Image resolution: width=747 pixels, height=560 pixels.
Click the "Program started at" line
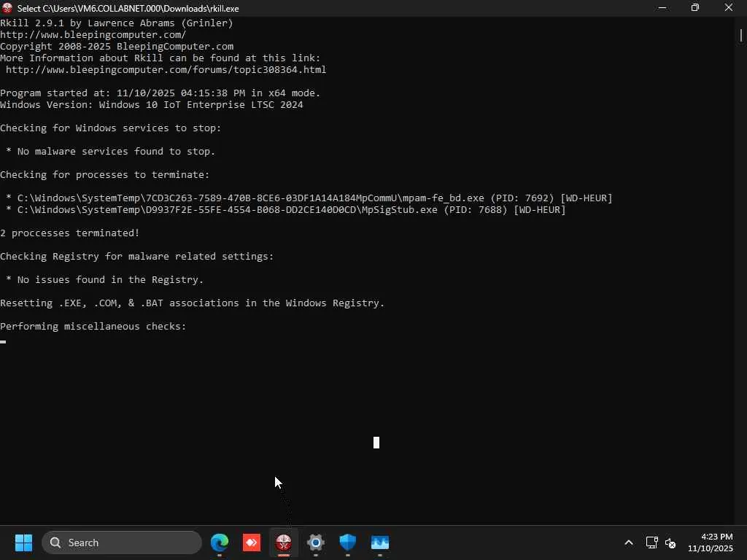(160, 93)
